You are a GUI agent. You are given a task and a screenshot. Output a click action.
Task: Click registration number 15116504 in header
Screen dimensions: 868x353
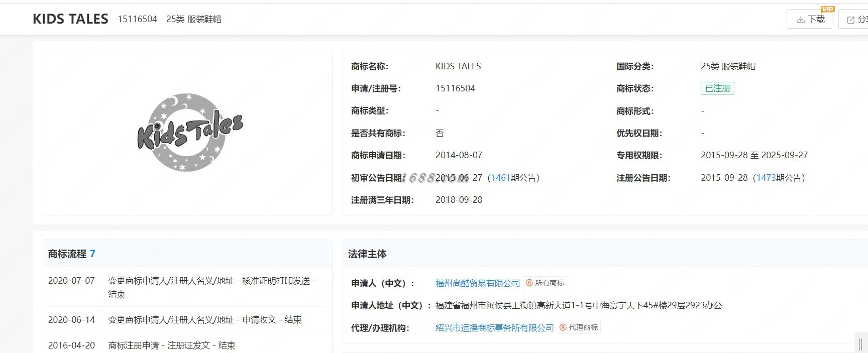point(137,19)
